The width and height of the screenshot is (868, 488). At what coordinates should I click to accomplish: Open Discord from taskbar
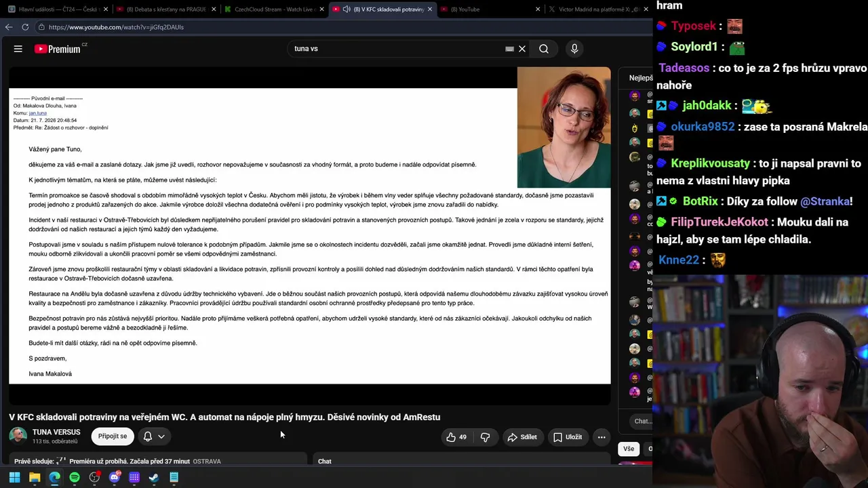tap(115, 477)
